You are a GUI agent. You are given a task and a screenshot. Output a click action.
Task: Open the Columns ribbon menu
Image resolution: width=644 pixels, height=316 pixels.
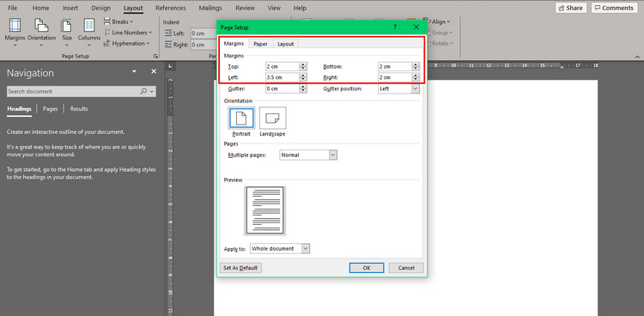click(x=89, y=32)
